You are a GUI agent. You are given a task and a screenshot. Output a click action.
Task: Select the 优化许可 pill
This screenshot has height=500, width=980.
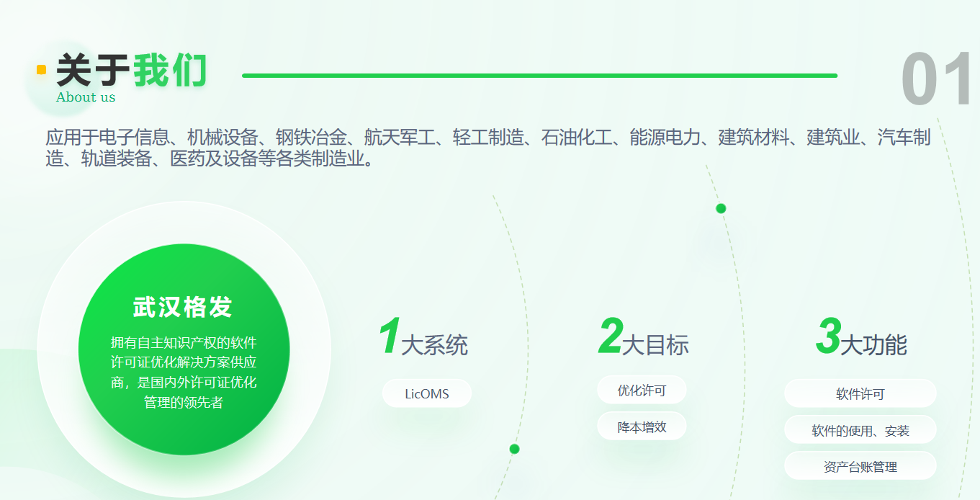642,390
